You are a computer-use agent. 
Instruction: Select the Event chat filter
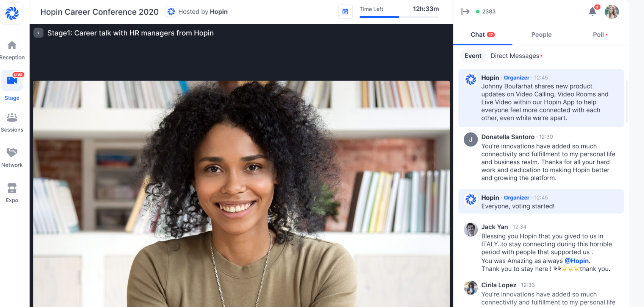[x=473, y=56]
